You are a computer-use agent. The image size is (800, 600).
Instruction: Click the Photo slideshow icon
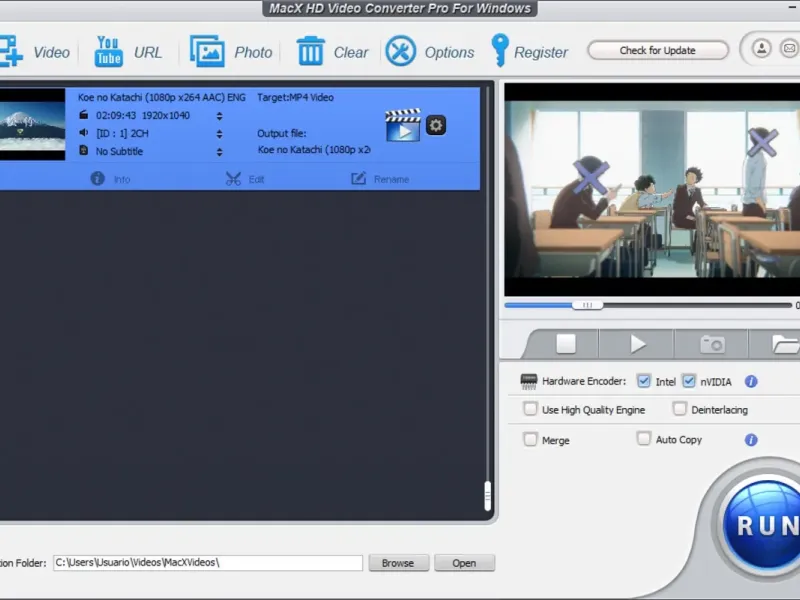tap(207, 51)
